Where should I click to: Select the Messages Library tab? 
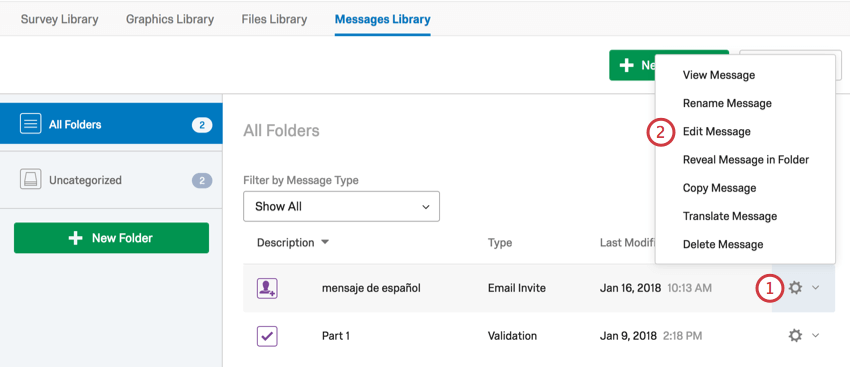[x=383, y=20]
